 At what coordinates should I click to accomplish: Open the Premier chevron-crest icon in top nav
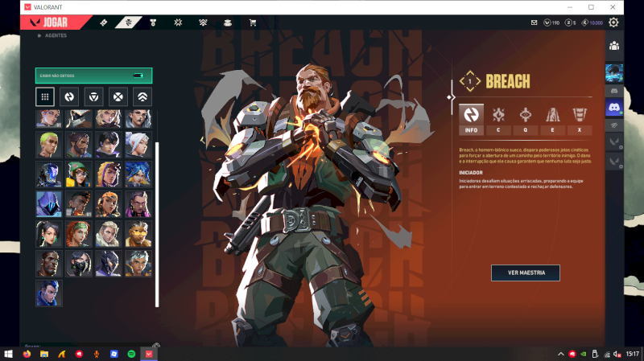[x=203, y=23]
